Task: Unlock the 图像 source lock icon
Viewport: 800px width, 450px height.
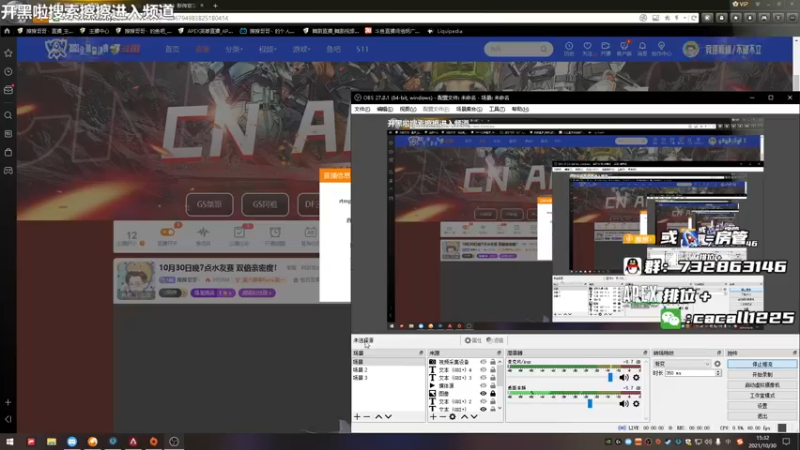Action: (493, 393)
